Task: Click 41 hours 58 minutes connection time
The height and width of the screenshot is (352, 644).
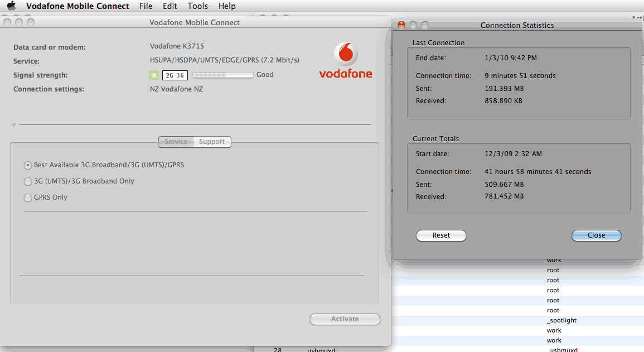Action: pyautogui.click(x=538, y=172)
